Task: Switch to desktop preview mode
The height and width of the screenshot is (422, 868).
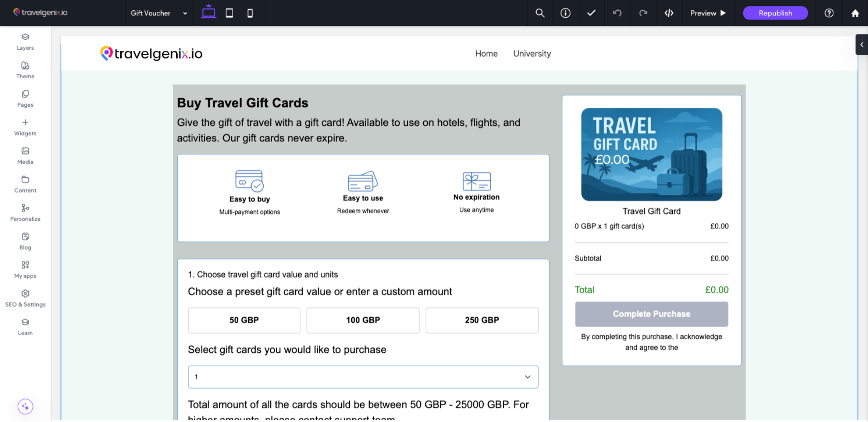Action: (x=208, y=13)
